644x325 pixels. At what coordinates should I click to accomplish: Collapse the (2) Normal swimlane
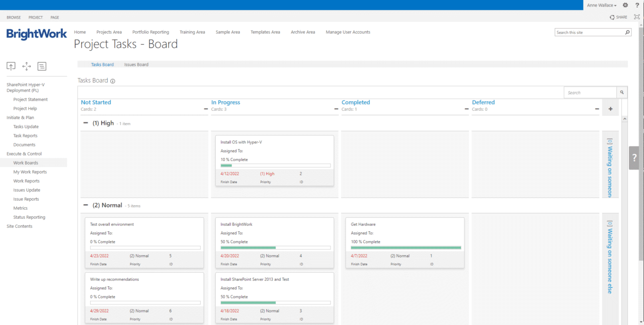click(x=85, y=205)
